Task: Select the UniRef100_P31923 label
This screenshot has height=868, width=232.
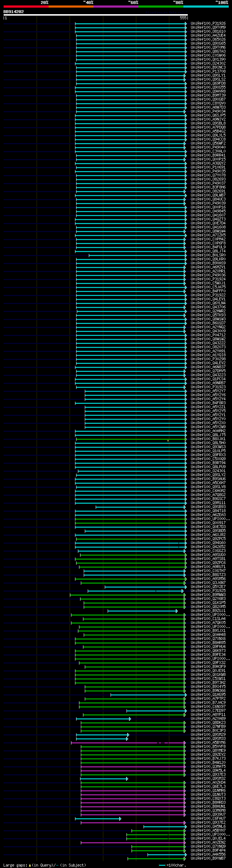Action: 208,387
